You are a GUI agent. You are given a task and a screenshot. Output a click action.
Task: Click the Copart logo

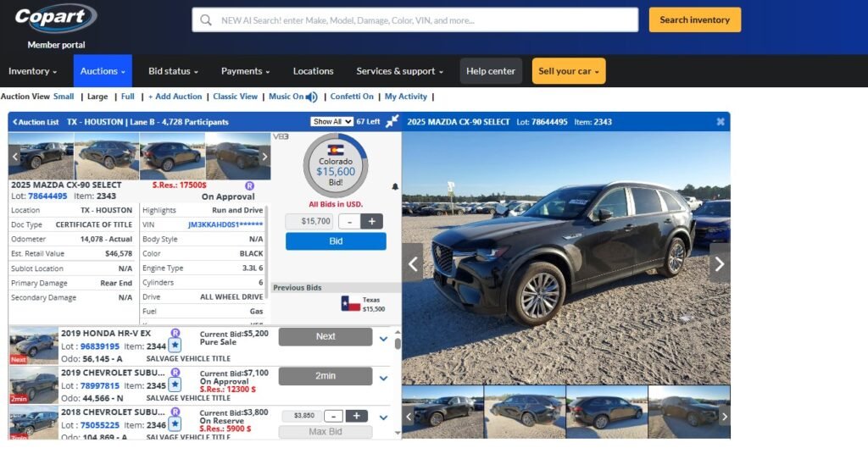pyautogui.click(x=55, y=19)
